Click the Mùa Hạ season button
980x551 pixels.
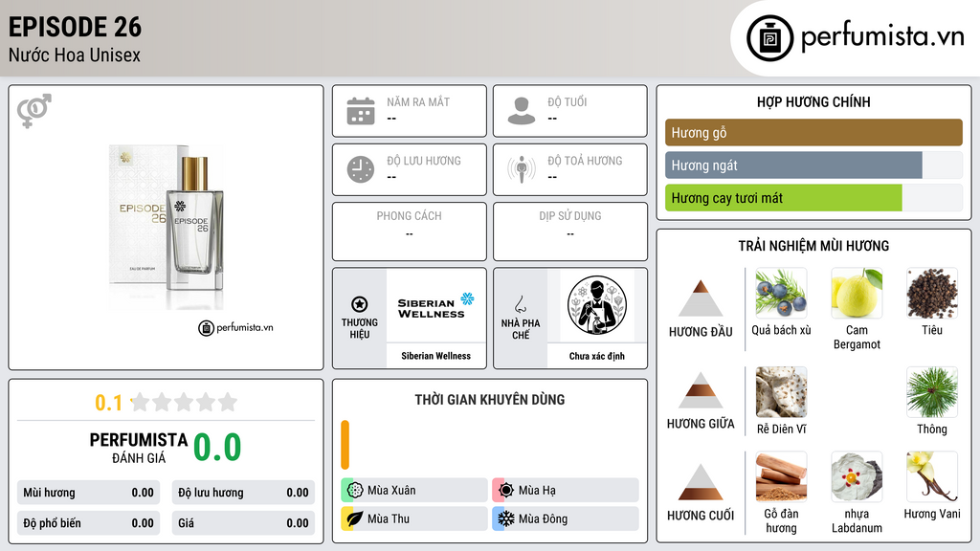[566, 491]
